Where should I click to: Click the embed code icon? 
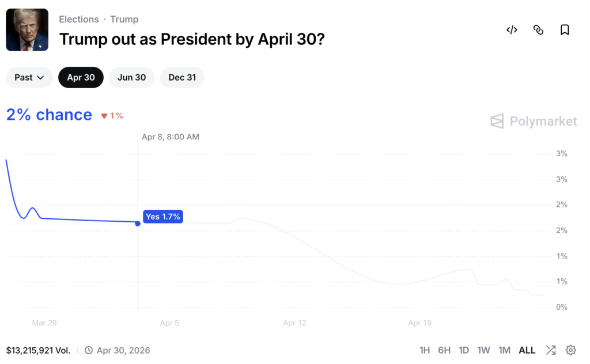(512, 30)
